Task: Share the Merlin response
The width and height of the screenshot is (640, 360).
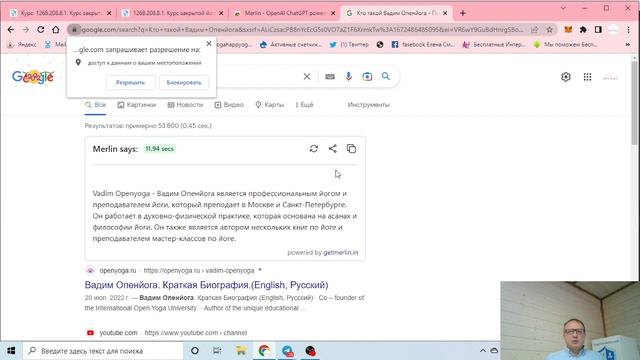Action: [333, 149]
